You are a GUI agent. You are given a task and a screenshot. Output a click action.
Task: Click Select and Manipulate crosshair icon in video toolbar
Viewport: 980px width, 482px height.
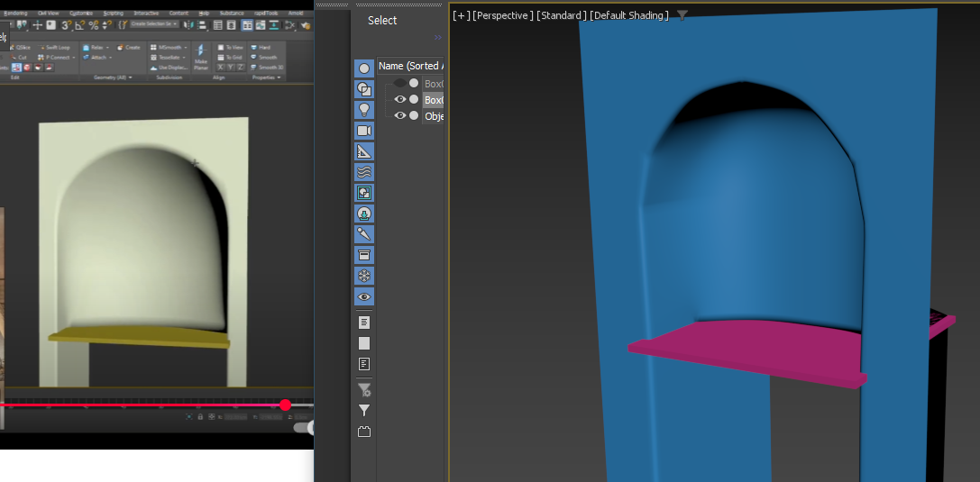point(38,25)
